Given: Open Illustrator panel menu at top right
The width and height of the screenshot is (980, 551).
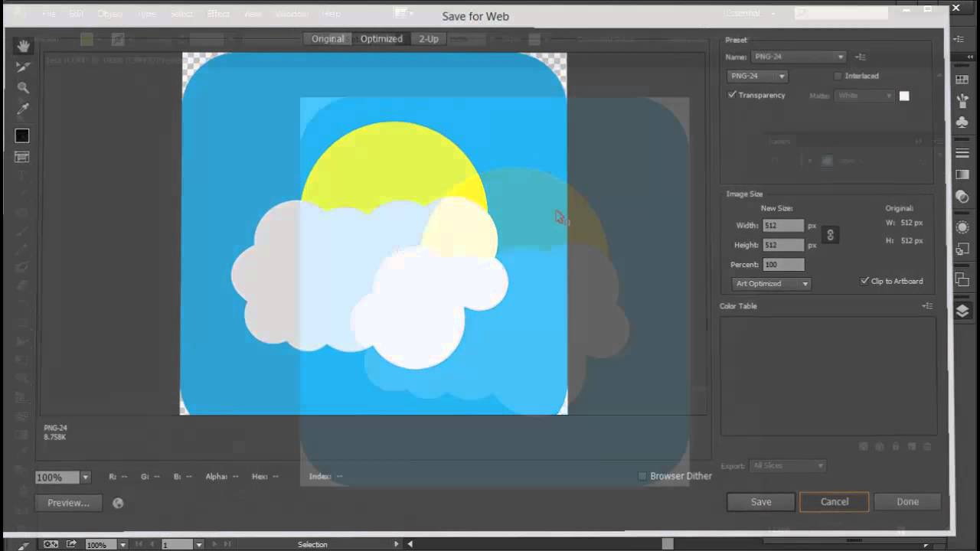Looking at the screenshot, I should pyautogui.click(x=959, y=38).
